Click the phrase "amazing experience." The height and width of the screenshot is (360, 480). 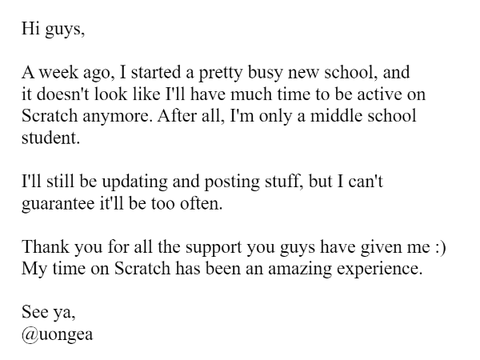(345, 269)
